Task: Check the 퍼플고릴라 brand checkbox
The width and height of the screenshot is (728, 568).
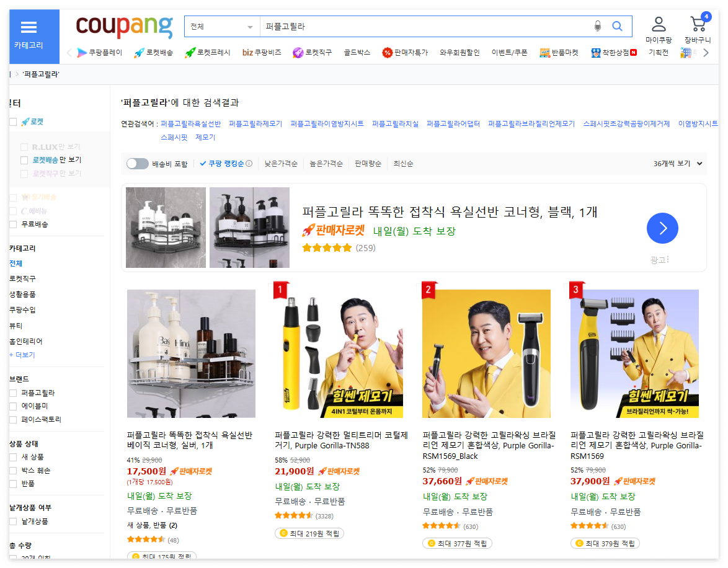Action: coord(13,393)
